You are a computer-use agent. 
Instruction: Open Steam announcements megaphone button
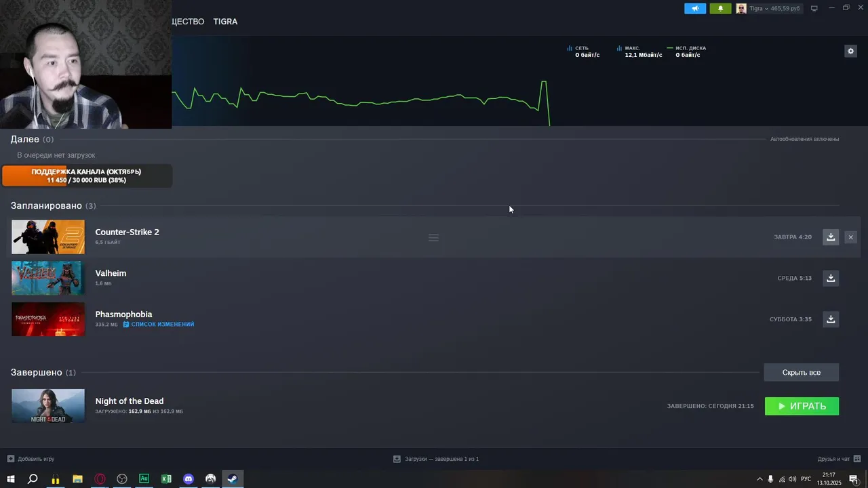pos(695,8)
